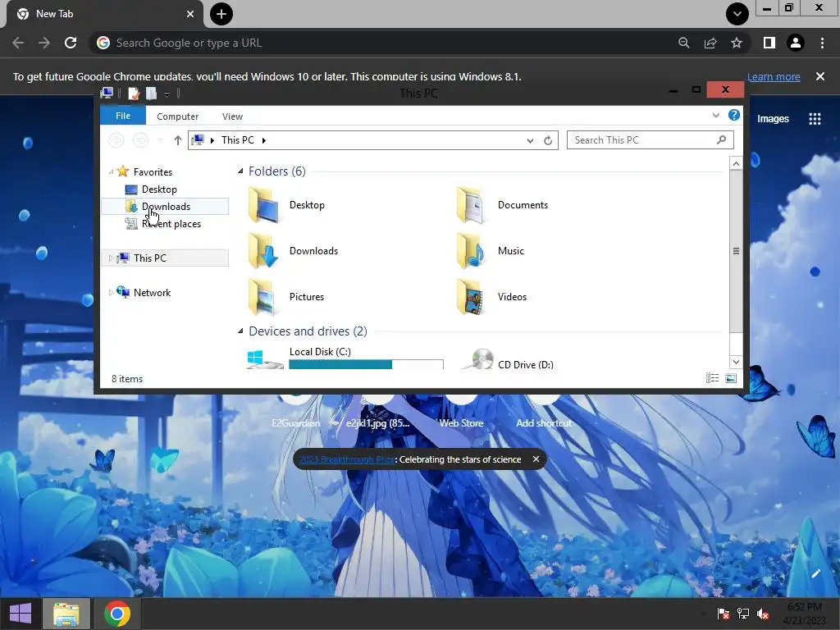
Task: Switch to details view in Explorer
Action: click(712, 378)
